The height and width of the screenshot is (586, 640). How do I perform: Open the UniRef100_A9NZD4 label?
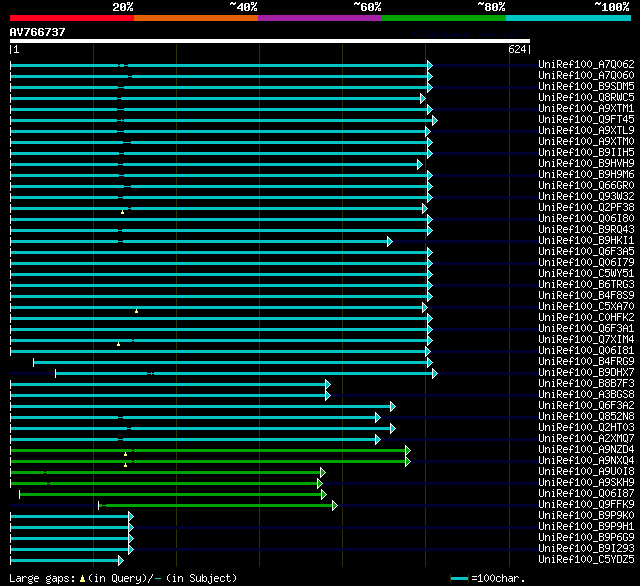[586, 450]
